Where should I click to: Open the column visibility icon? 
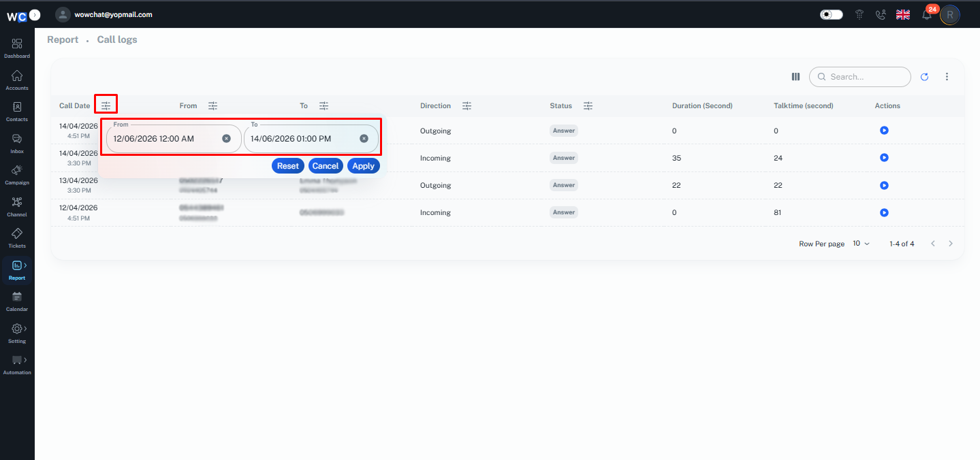click(x=795, y=77)
